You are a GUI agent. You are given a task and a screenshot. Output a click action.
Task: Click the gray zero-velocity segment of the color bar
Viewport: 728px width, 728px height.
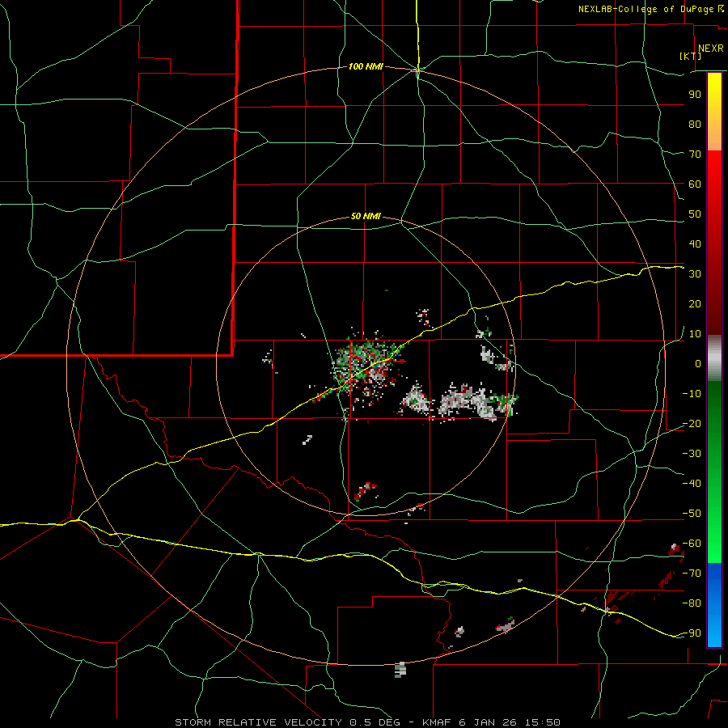(x=714, y=358)
